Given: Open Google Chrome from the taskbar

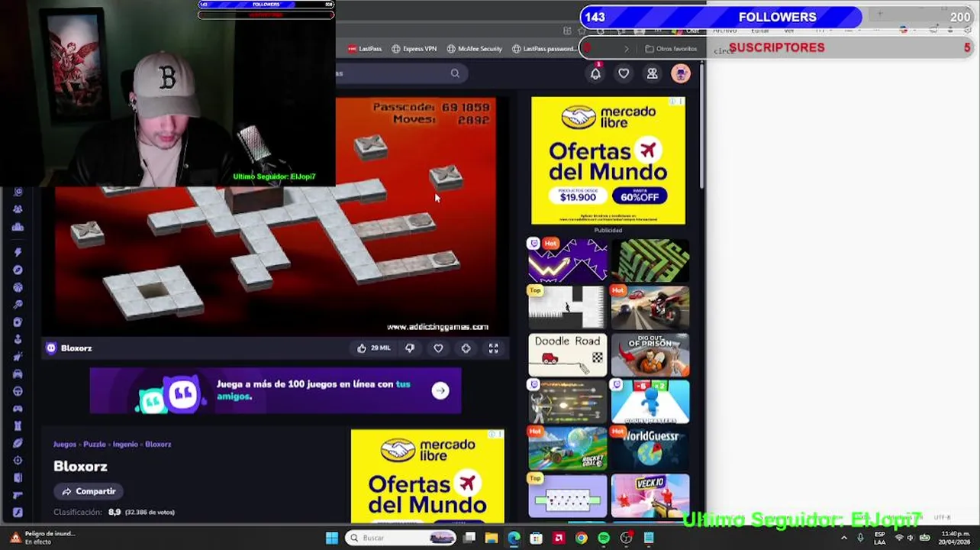Looking at the screenshot, I should tap(582, 538).
